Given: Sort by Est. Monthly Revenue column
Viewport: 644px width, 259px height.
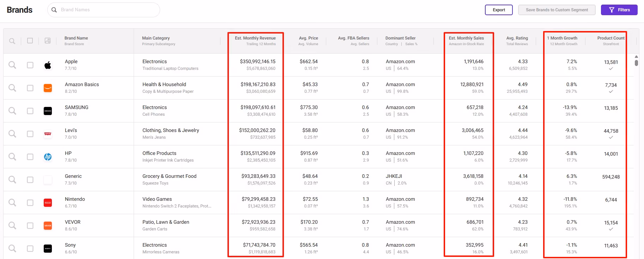Looking at the screenshot, I should point(255,38).
